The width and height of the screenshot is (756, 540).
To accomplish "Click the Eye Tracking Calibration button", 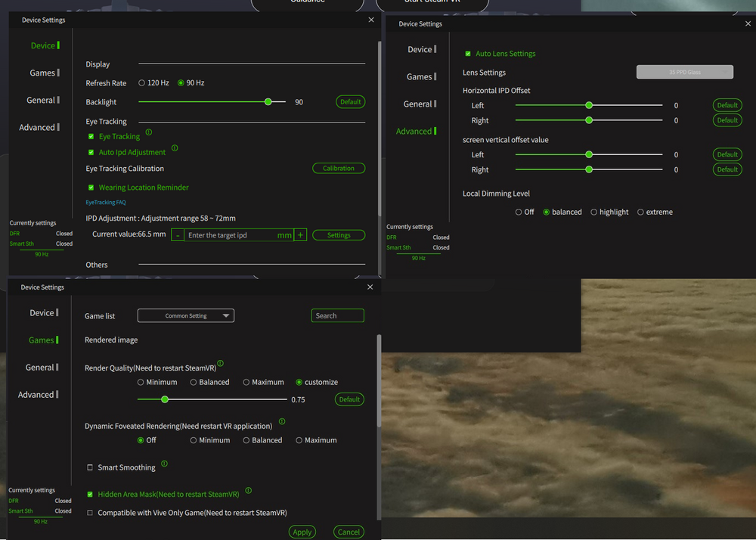I will (x=339, y=168).
